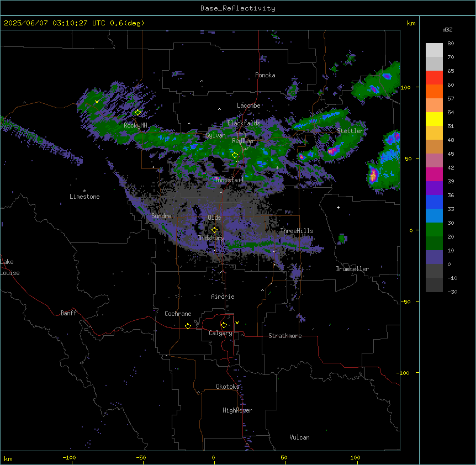
Task: Click the 2025/06/07 03:10:27 UTC timestamp
Action: click(x=55, y=23)
